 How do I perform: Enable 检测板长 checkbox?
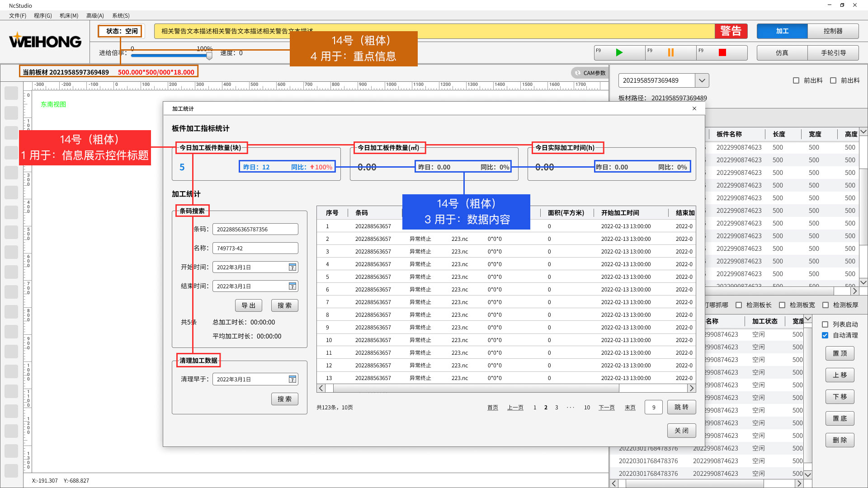click(739, 305)
